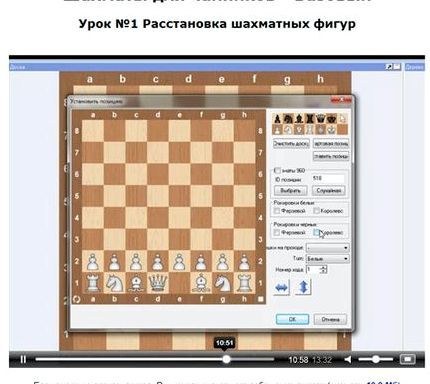
Task: Click the white knight on g1
Action: [x=223, y=283]
